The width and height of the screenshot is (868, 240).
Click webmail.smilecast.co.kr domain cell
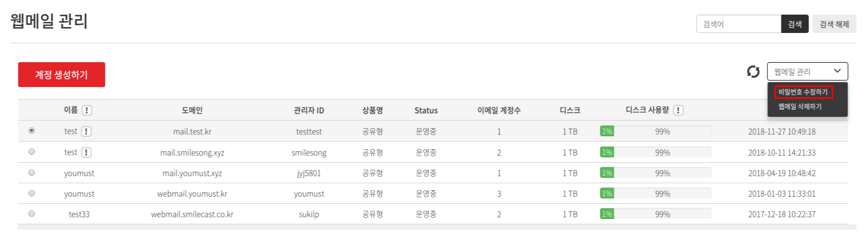click(x=192, y=214)
